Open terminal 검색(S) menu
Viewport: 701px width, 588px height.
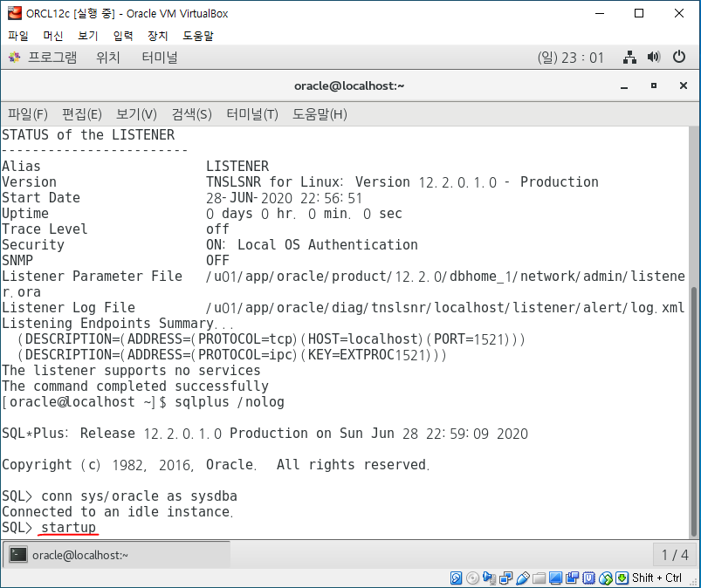192,114
